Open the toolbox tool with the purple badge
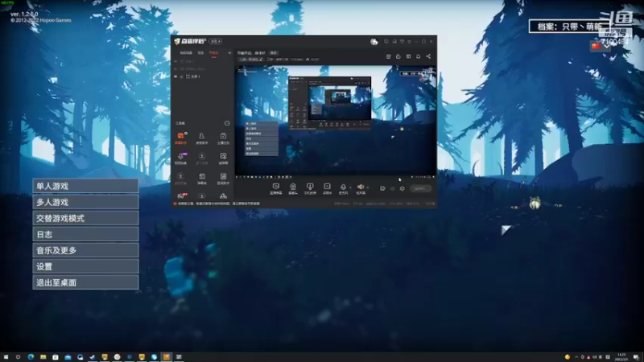Screen dimensions: 644x362 coord(180,158)
